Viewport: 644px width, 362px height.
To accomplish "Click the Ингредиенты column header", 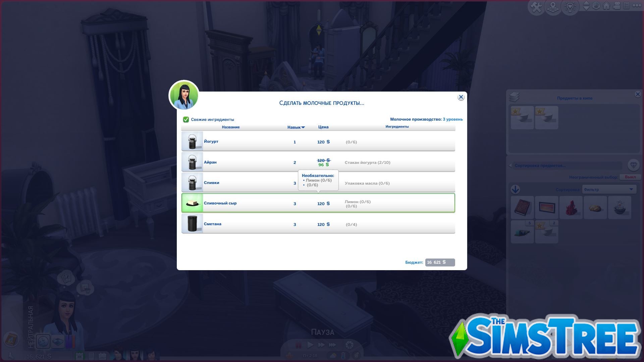I will 397,127.
